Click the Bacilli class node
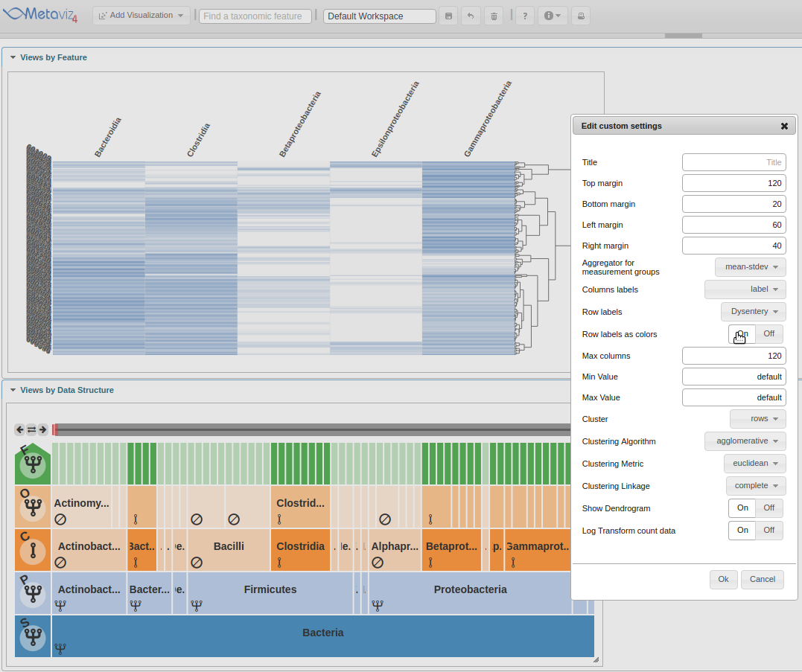The height and width of the screenshot is (672, 802). 229,550
